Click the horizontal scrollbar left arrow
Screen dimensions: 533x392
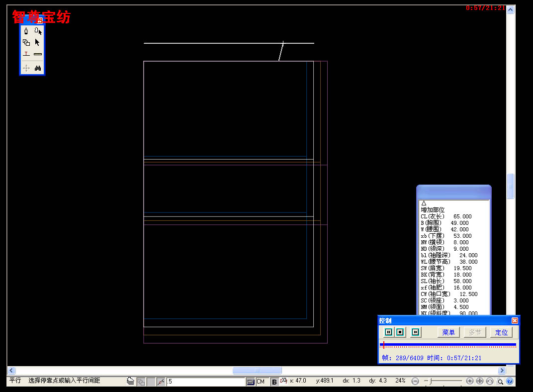coord(11,370)
